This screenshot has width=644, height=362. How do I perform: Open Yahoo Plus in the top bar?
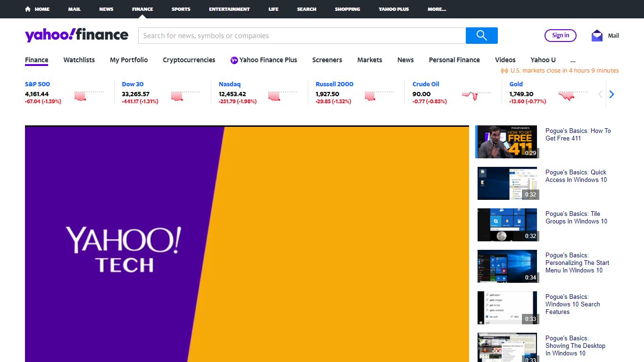pos(394,9)
